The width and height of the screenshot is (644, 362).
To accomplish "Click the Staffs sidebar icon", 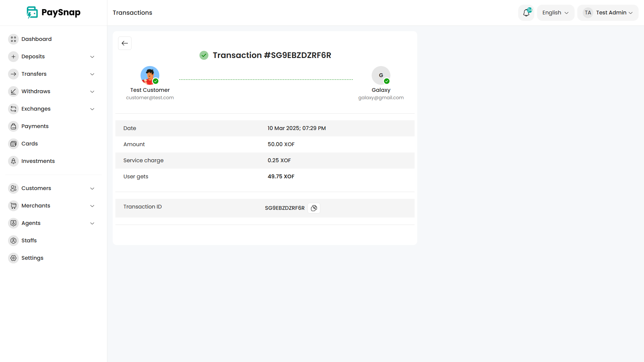I will click(13, 241).
